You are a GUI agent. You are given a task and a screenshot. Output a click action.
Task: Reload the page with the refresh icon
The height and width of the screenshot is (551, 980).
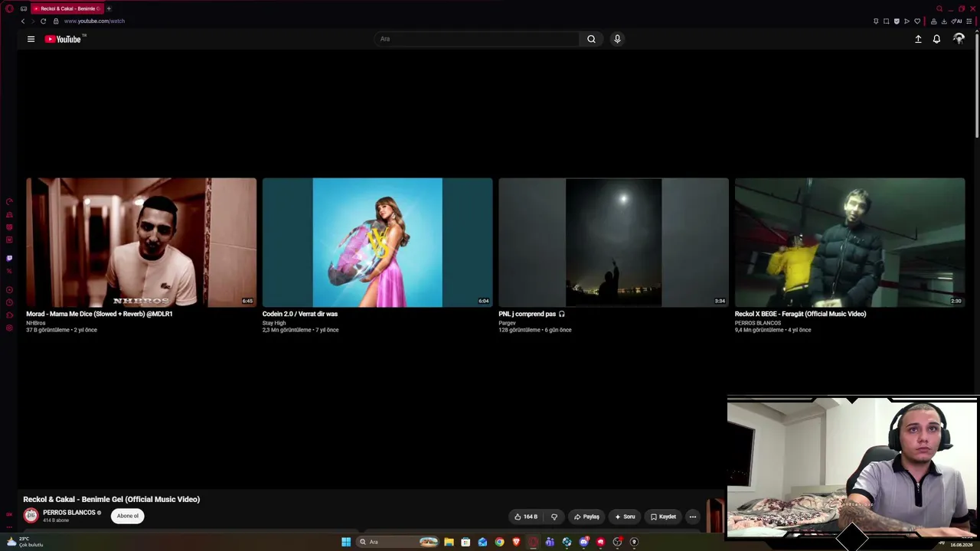[43, 21]
